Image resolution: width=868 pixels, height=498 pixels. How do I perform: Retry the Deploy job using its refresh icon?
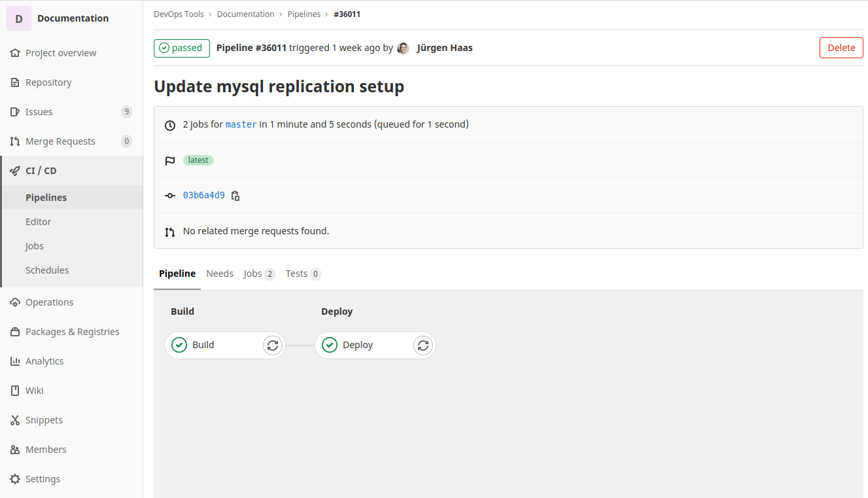pyautogui.click(x=423, y=345)
